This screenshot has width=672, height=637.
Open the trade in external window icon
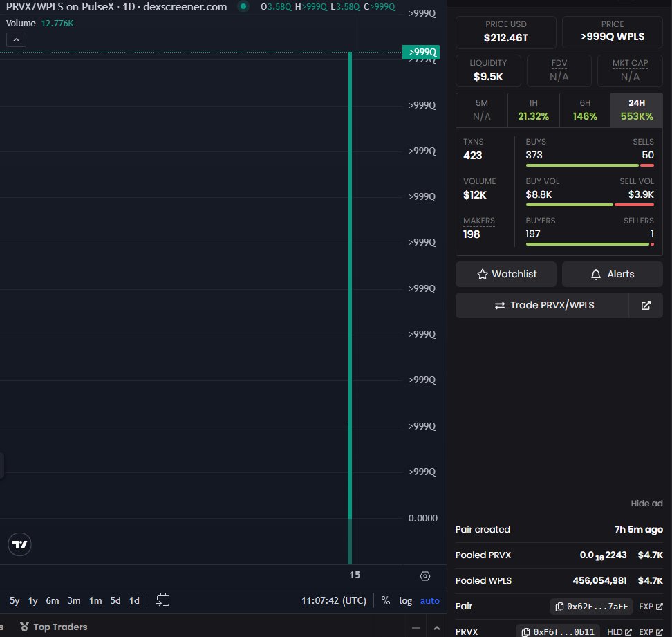[646, 305]
